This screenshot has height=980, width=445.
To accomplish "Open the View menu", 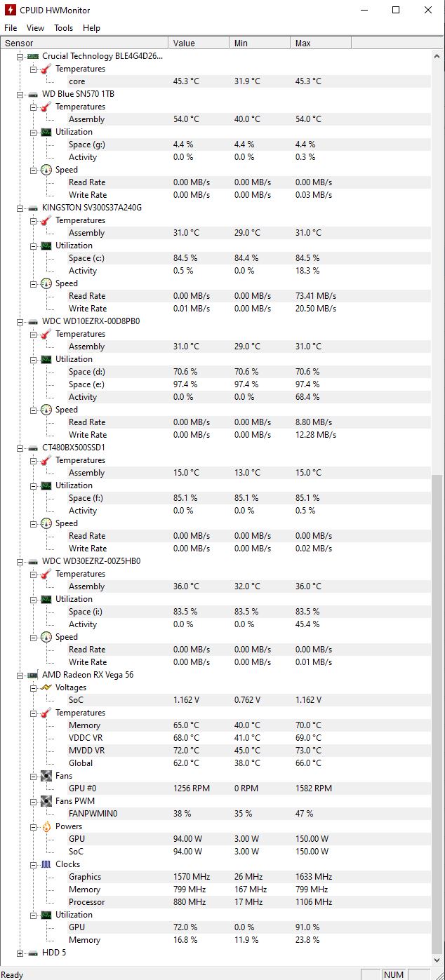I will [35, 28].
